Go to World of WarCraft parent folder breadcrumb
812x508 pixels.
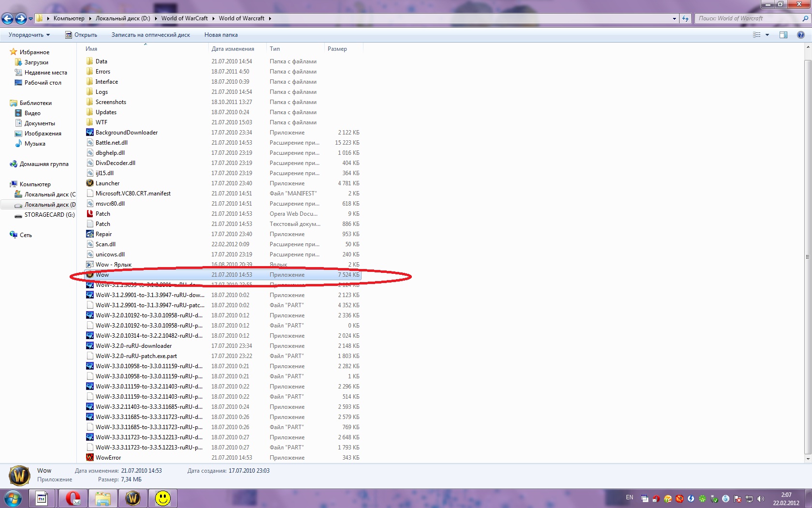[x=185, y=18]
